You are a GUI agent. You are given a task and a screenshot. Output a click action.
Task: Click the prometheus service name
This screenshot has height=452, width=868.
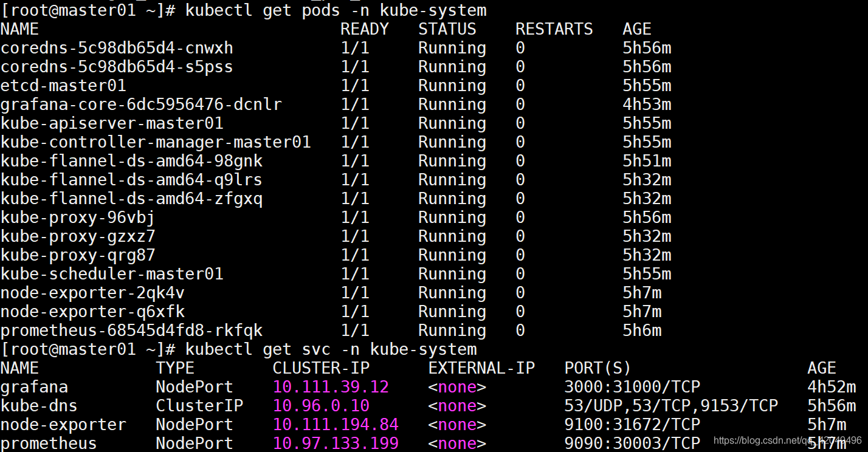pos(49,443)
